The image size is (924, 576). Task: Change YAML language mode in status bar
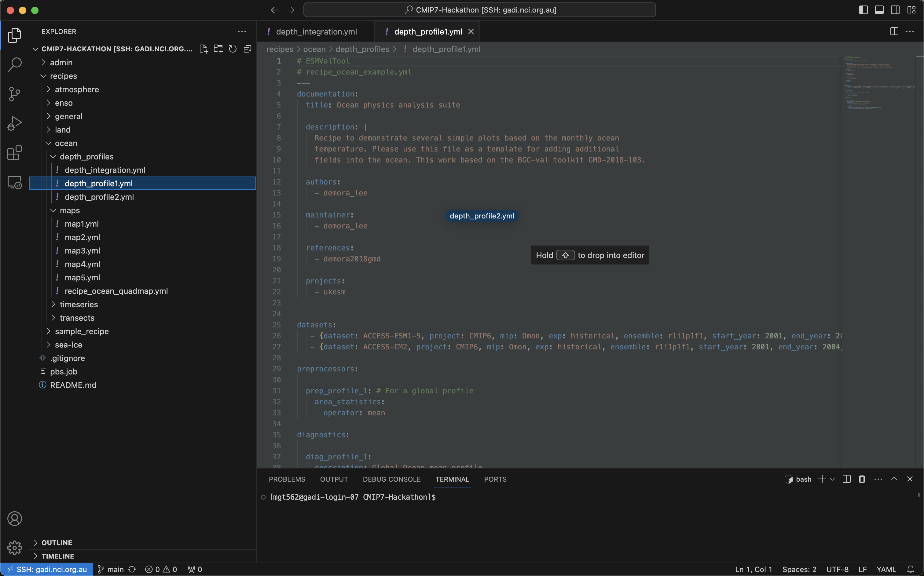pyautogui.click(x=886, y=570)
